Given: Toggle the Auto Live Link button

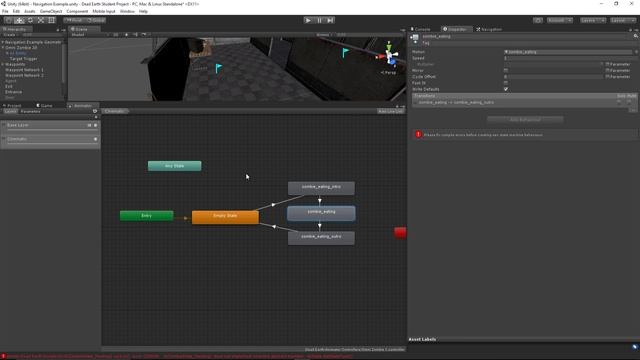Looking at the screenshot, I should click(391, 111).
